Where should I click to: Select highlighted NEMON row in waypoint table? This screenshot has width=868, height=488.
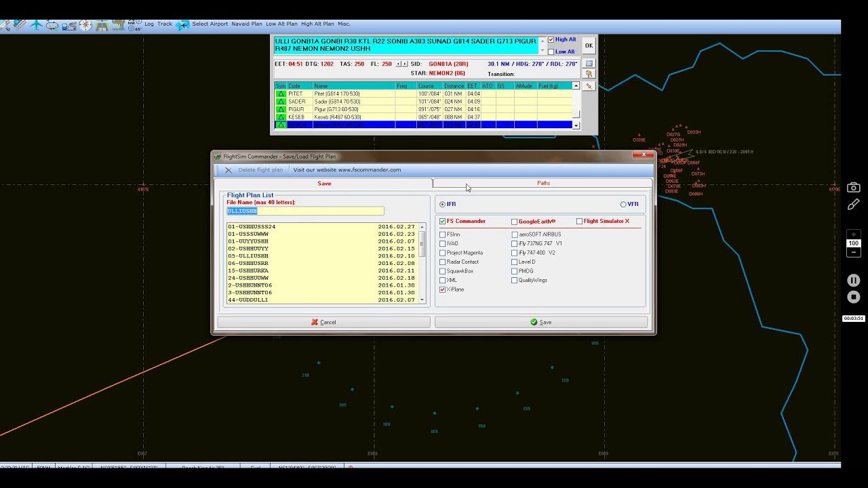click(x=423, y=125)
